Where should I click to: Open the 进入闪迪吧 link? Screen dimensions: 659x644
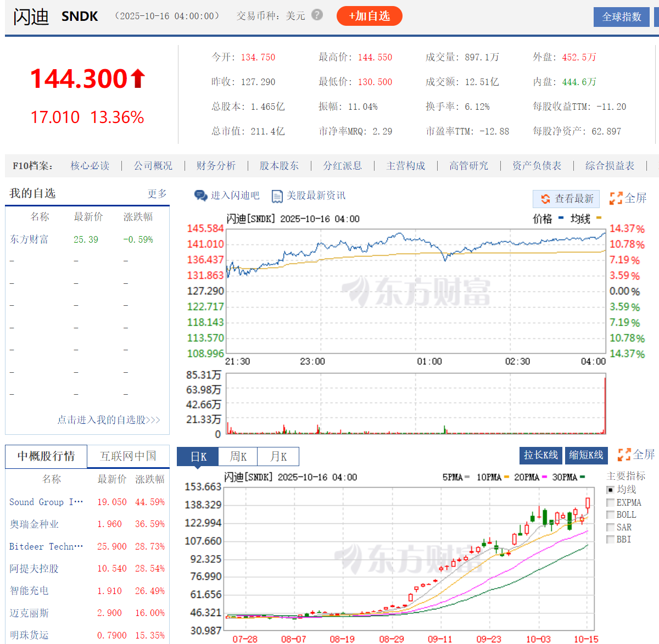point(235,195)
